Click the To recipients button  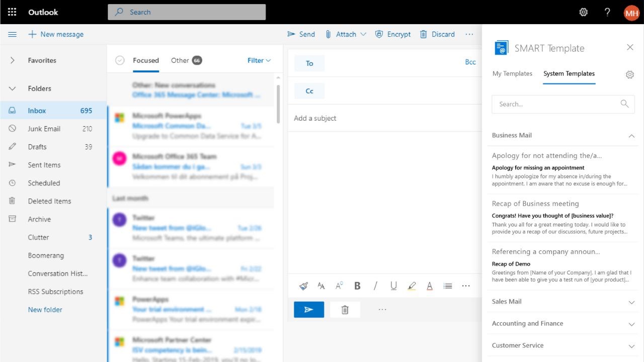[309, 63]
